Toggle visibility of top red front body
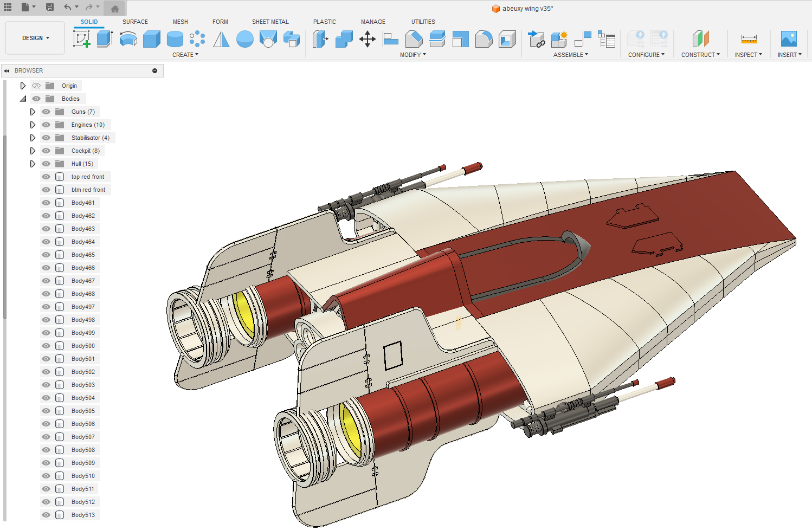This screenshot has width=812, height=530. [x=46, y=177]
